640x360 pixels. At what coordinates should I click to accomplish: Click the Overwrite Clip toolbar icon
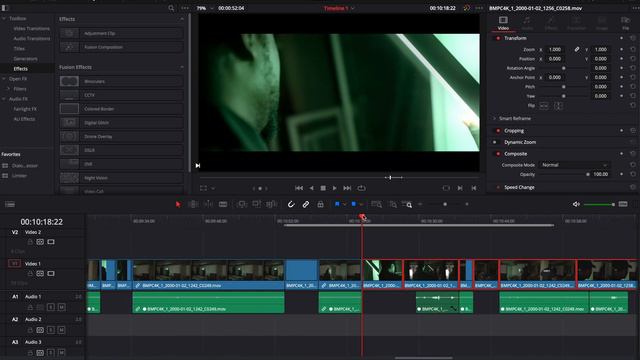click(x=257, y=204)
